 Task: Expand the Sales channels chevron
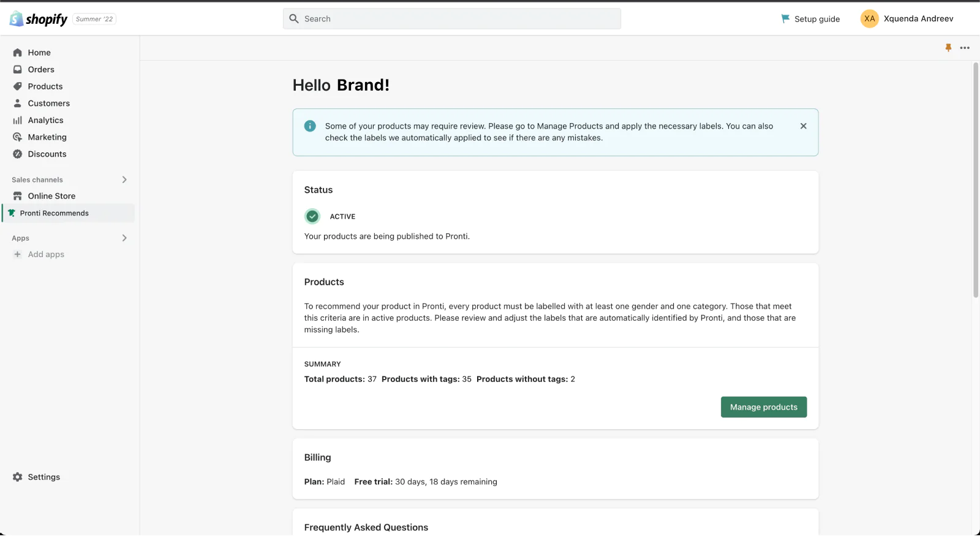click(124, 180)
